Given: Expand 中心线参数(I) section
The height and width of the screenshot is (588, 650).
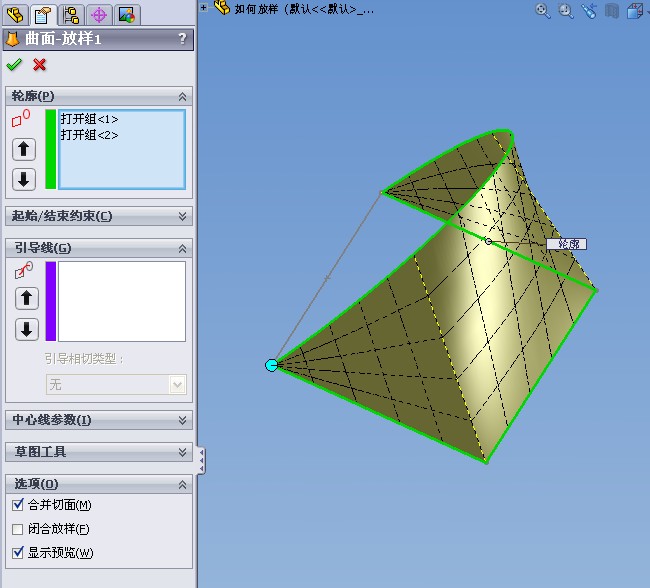Looking at the screenshot, I should pyautogui.click(x=182, y=420).
